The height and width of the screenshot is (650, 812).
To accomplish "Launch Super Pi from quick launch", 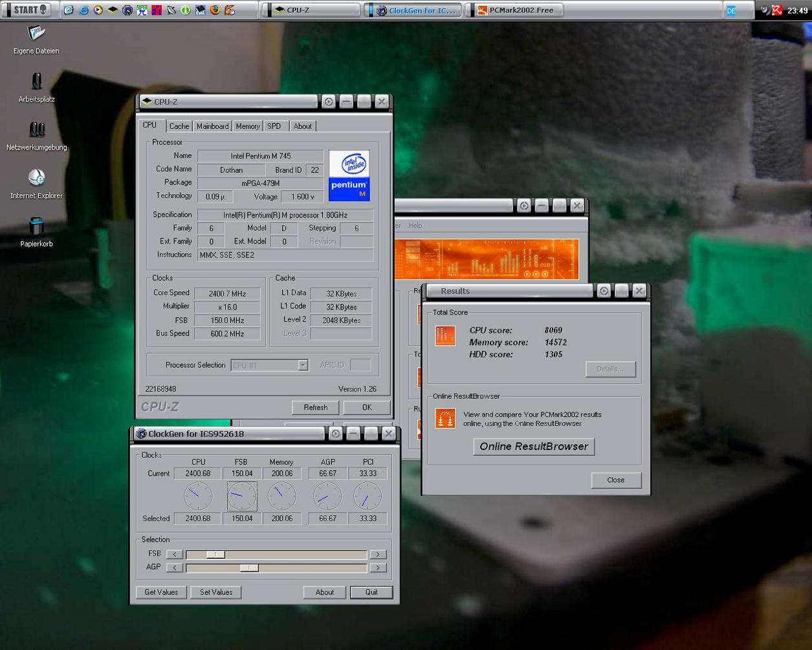I will tap(142, 10).
